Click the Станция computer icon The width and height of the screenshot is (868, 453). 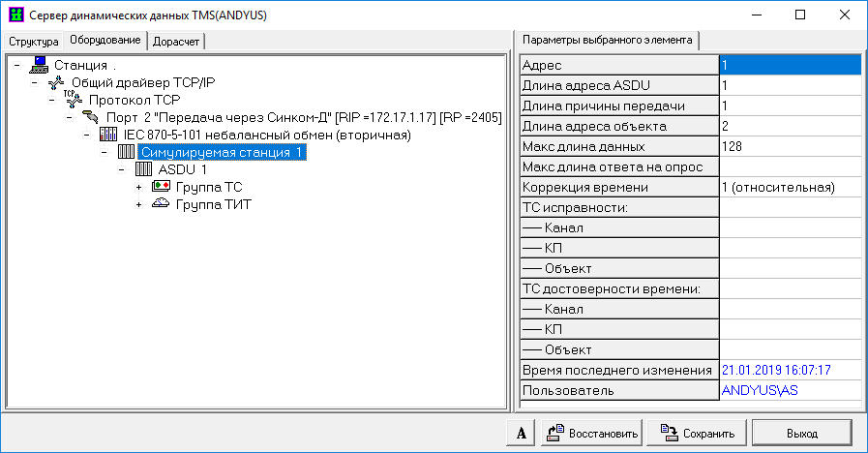point(39,65)
